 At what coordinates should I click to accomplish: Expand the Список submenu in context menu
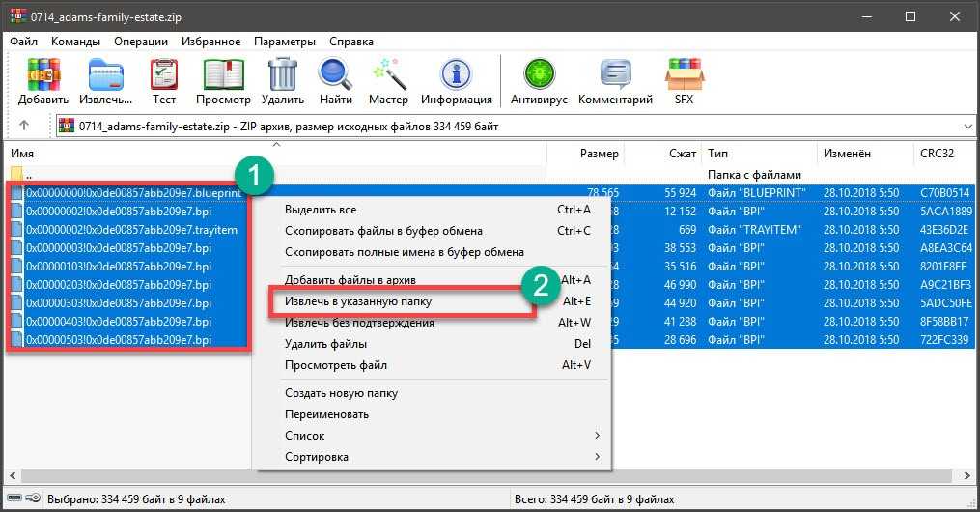click(x=440, y=436)
